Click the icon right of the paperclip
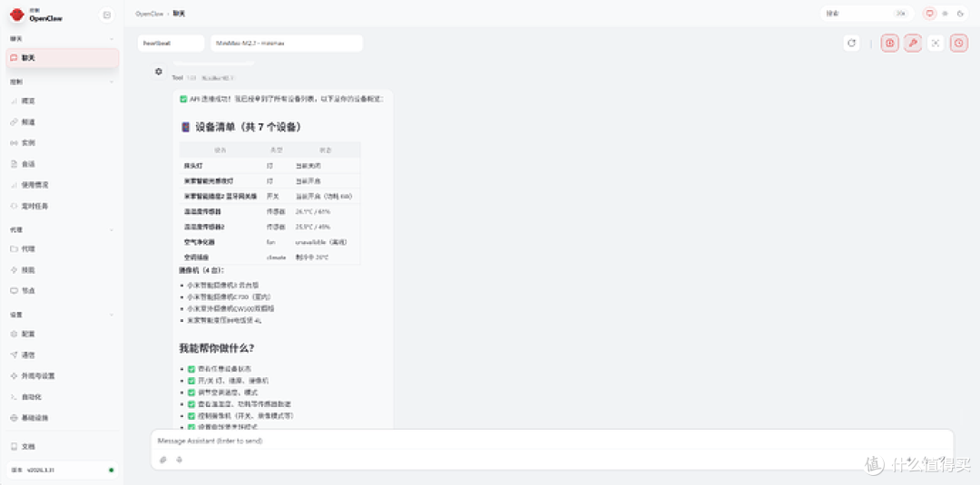 [180, 460]
